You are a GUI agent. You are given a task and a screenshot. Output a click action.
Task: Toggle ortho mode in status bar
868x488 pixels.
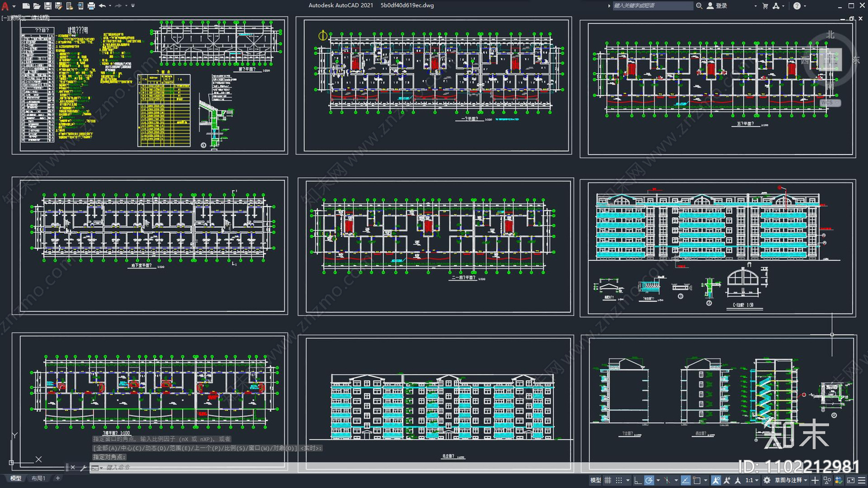pyautogui.click(x=638, y=480)
